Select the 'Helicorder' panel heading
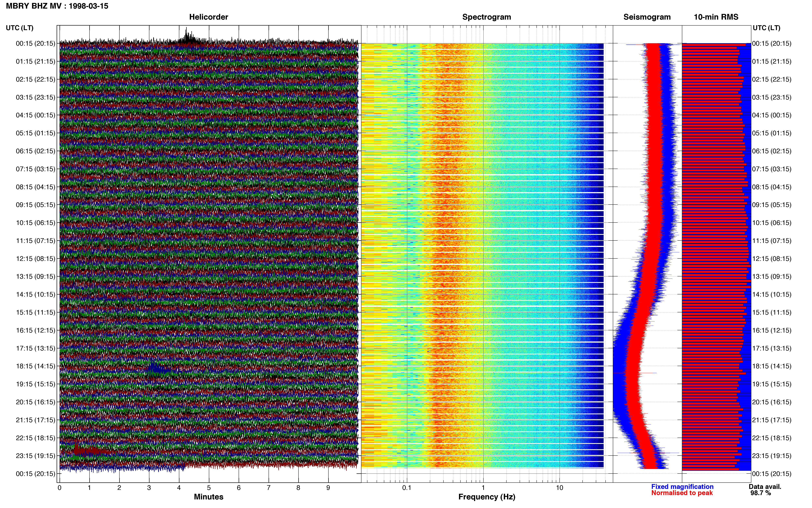Screen dimensions: 812x508 [209, 17]
